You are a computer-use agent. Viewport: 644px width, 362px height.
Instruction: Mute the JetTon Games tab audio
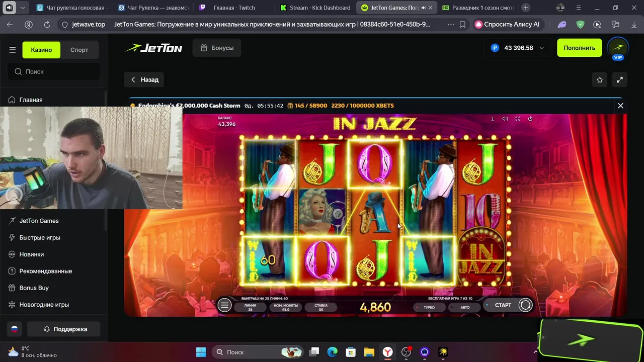pos(423,8)
